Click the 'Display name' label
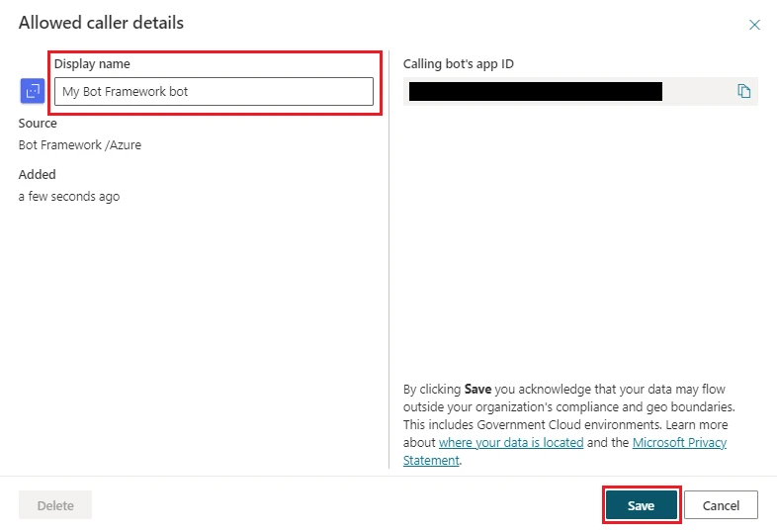777x532 pixels. [92, 64]
